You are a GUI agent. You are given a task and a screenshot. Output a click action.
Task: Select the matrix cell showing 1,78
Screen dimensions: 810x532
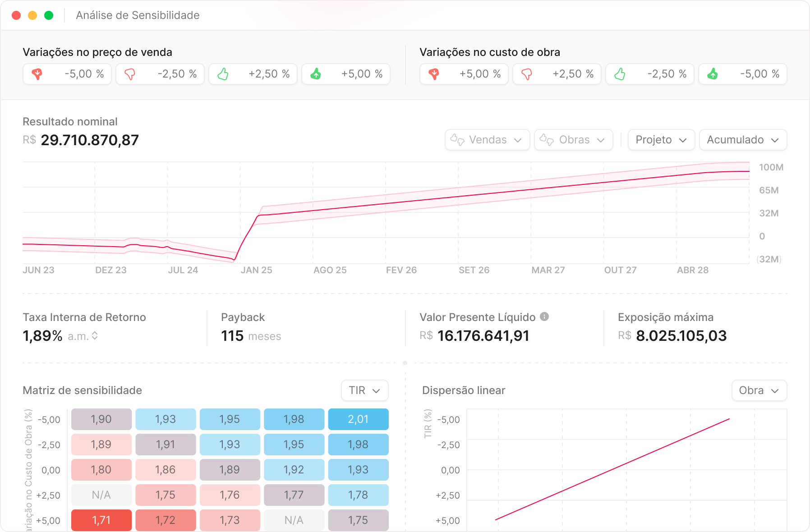(x=359, y=495)
